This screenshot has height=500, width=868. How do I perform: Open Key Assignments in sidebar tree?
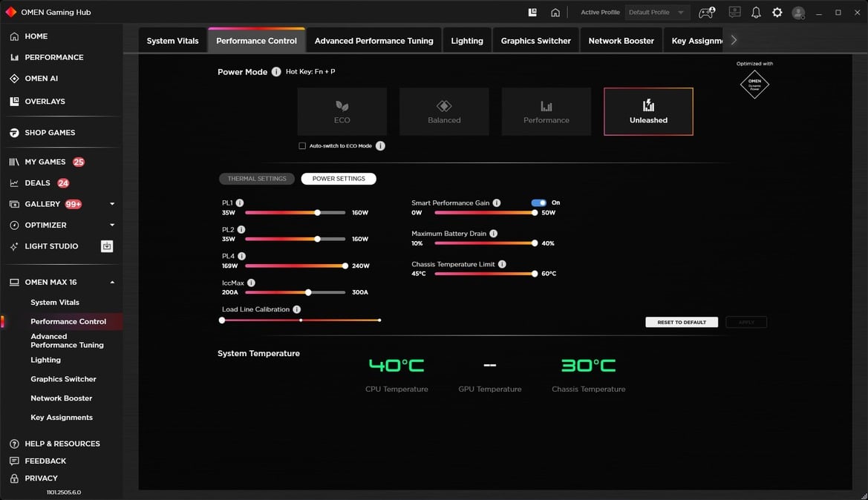tap(62, 418)
